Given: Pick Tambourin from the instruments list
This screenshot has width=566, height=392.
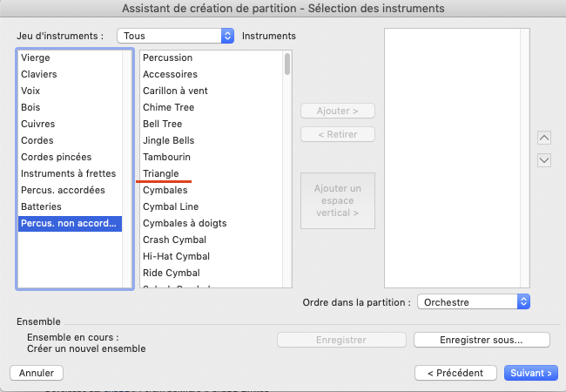Looking at the screenshot, I should 166,157.
